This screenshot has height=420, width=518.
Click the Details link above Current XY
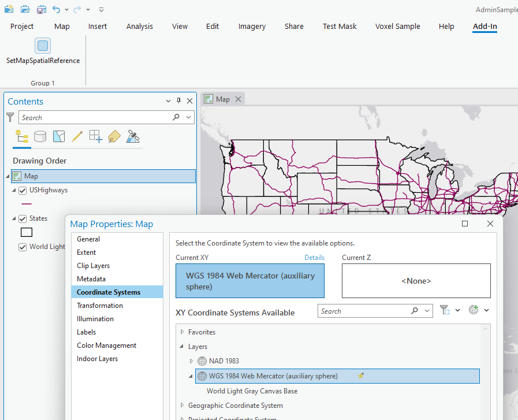click(314, 258)
